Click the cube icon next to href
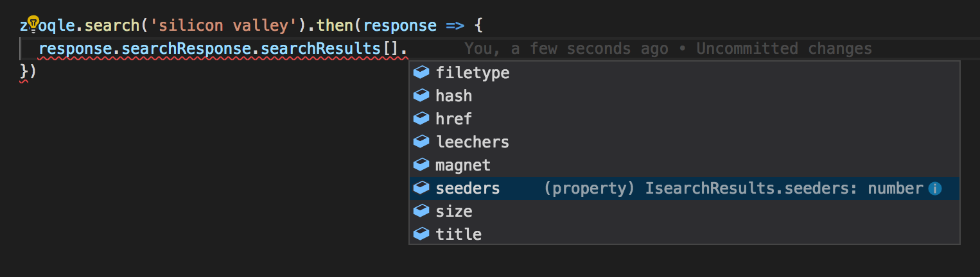 (421, 119)
